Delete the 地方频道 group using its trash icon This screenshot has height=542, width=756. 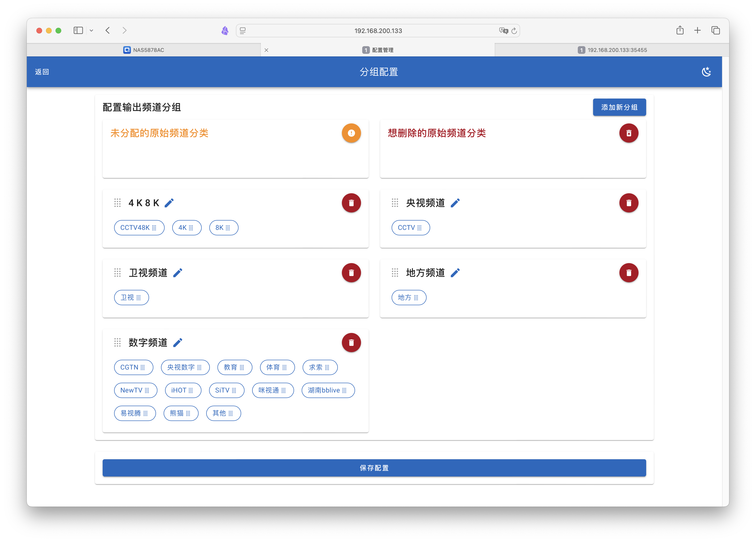pyautogui.click(x=629, y=272)
